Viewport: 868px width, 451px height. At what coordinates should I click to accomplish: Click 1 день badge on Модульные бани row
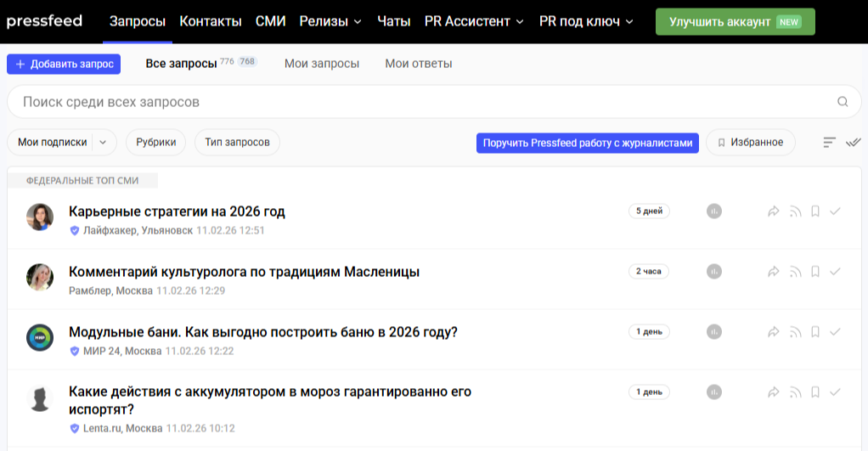click(649, 331)
